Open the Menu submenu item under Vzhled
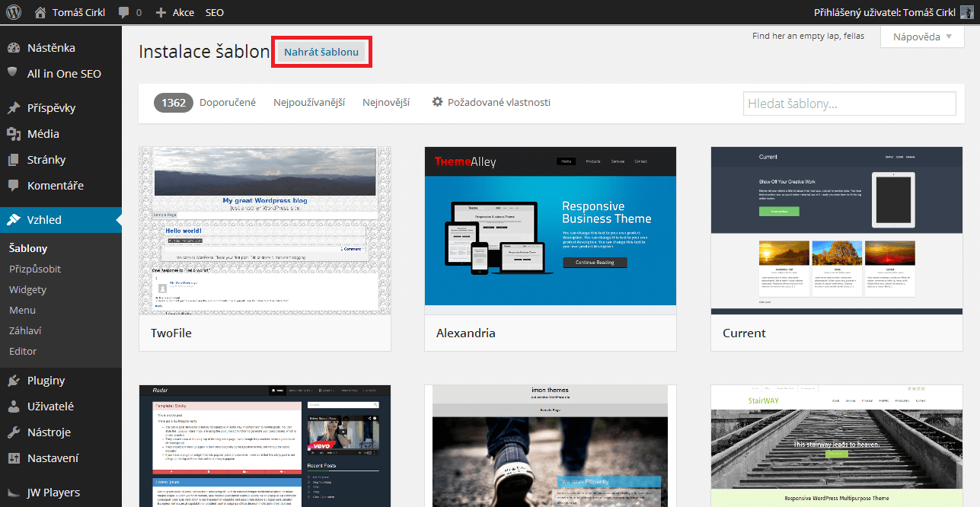Viewport: 980px width, 507px height. tap(22, 310)
